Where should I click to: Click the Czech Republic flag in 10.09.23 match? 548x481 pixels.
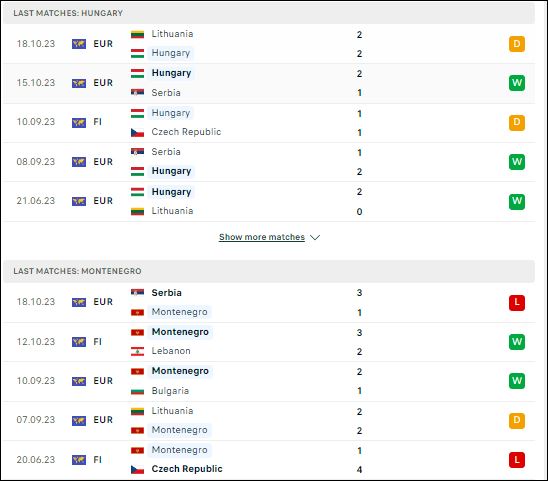(x=137, y=132)
